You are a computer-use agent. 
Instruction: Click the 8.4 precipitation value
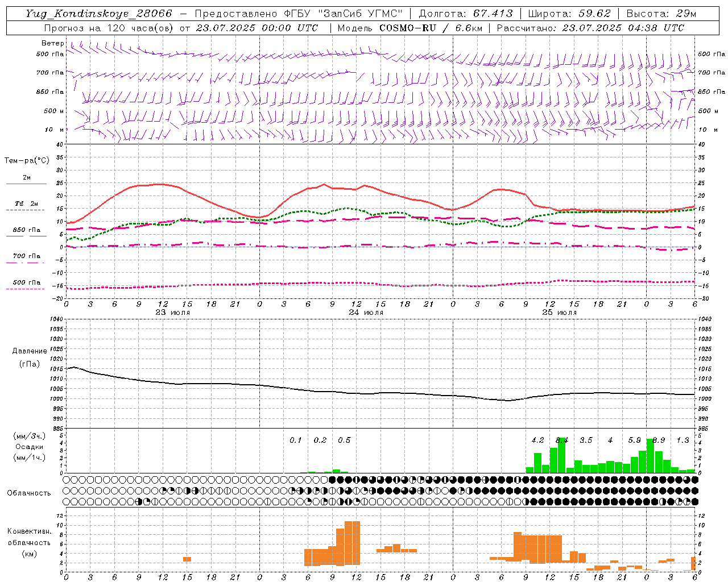pyautogui.click(x=562, y=440)
